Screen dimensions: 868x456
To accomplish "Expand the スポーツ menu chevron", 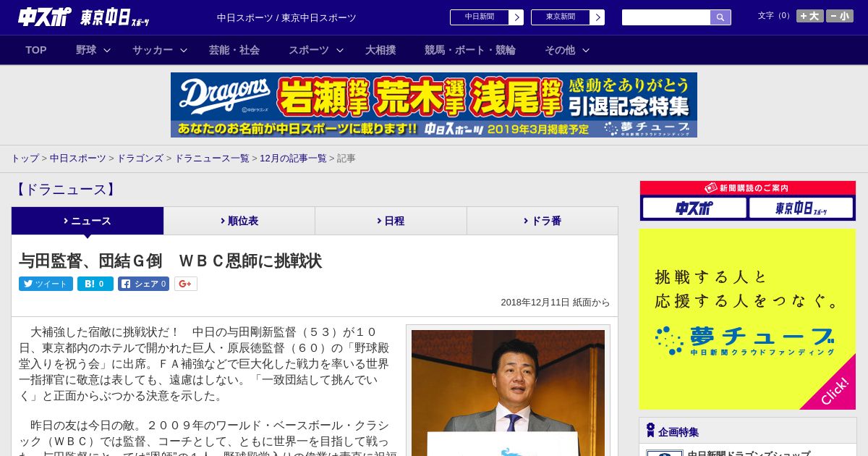I will pyautogui.click(x=340, y=50).
